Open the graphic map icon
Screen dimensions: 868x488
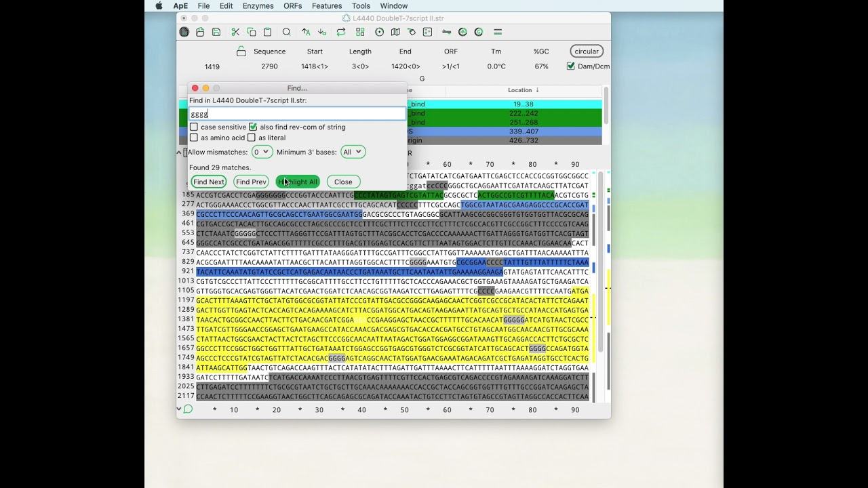pos(395,32)
